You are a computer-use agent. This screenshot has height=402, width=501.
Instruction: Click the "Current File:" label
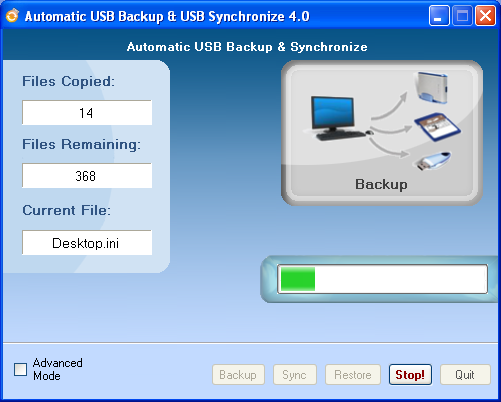[66, 211]
